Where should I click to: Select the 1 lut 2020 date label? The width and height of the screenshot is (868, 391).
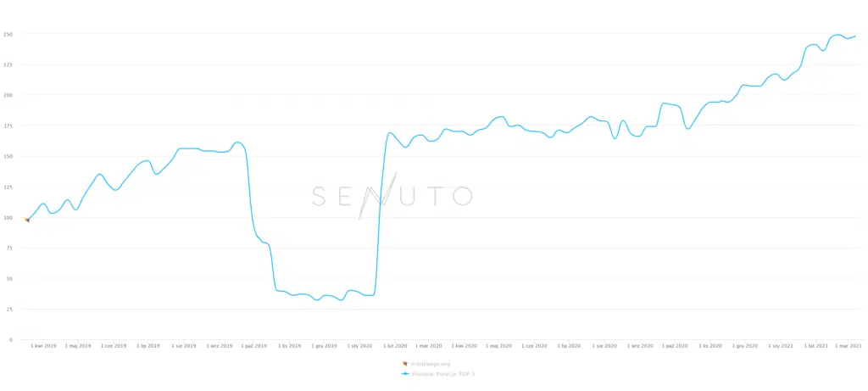click(x=394, y=345)
